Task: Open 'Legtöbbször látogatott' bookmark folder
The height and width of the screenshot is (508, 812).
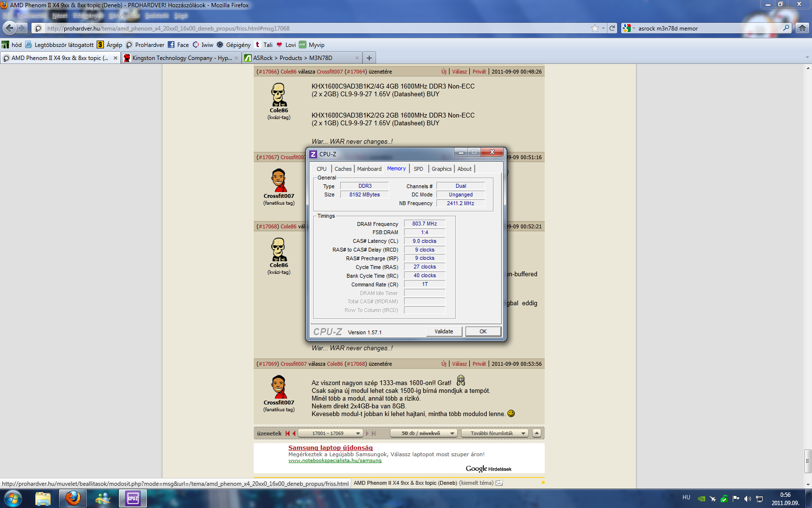Action: [x=59, y=45]
